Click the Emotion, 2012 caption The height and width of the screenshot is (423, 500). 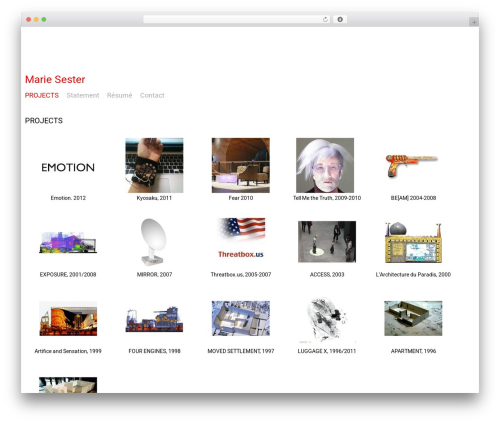(68, 198)
